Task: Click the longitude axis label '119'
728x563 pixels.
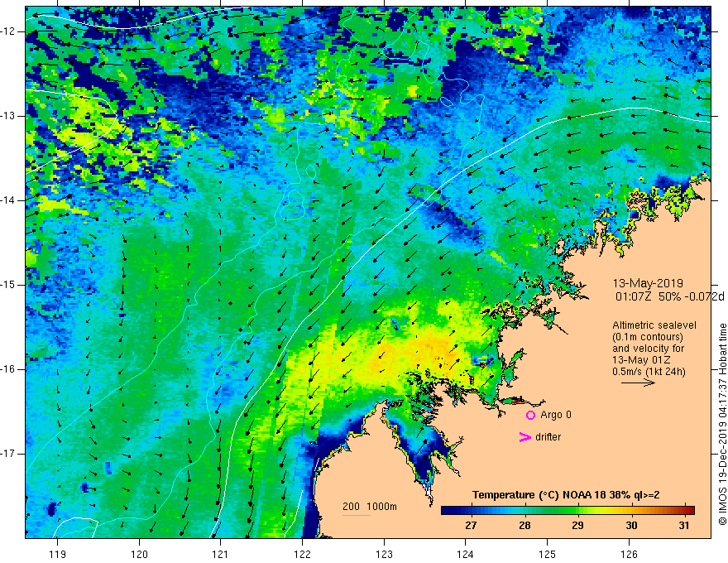Action: tap(58, 554)
